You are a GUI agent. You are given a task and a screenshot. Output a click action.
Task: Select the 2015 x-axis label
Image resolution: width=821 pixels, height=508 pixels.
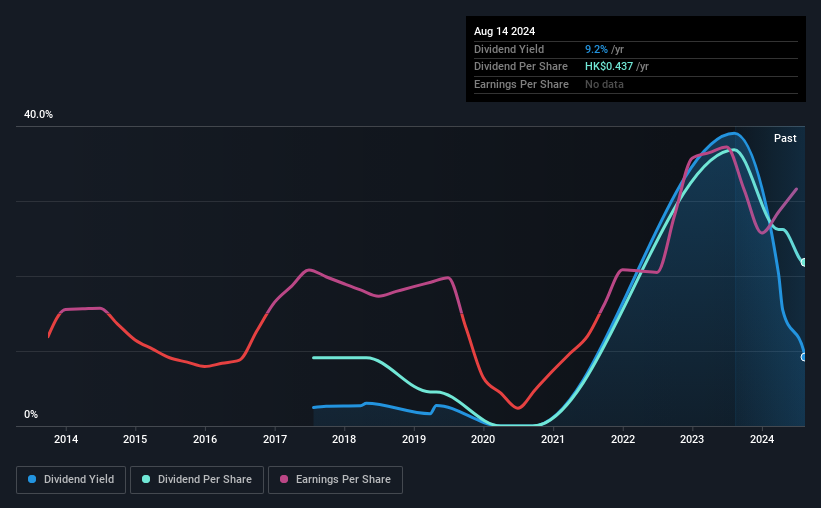pyautogui.click(x=135, y=439)
